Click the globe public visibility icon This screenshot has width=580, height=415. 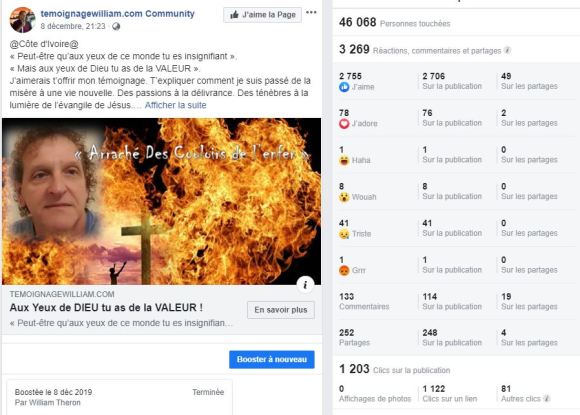click(116, 27)
